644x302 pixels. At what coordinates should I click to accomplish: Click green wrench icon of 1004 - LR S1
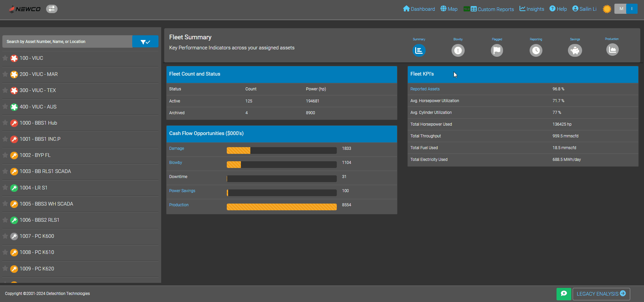pyautogui.click(x=14, y=188)
